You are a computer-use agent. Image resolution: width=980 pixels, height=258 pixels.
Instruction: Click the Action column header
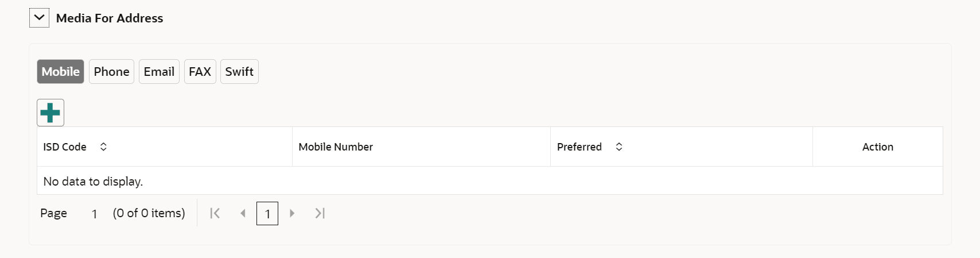tap(877, 147)
